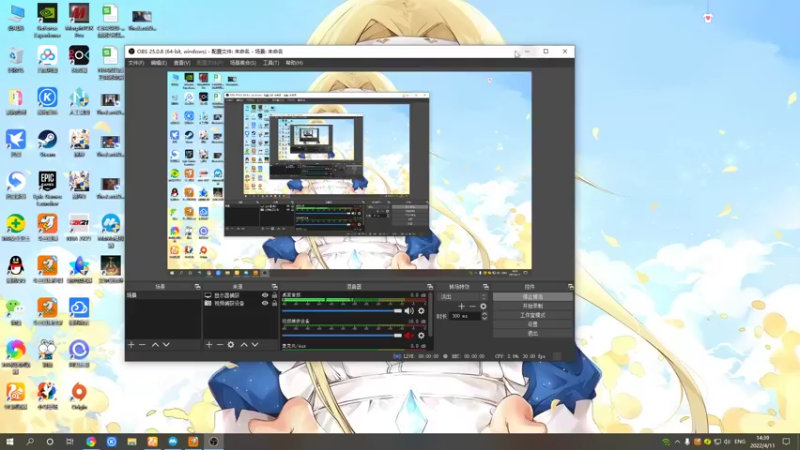
Task: Unlock the display capture source via its lock icon
Action: tap(274, 295)
